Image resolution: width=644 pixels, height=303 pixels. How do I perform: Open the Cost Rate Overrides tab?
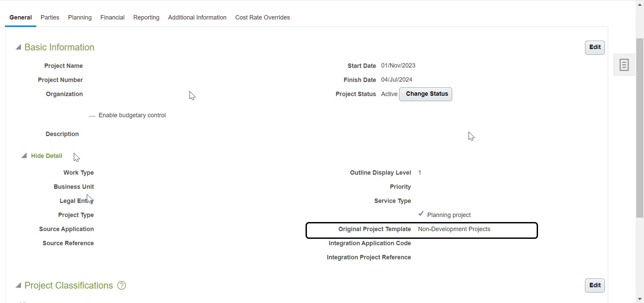click(263, 17)
